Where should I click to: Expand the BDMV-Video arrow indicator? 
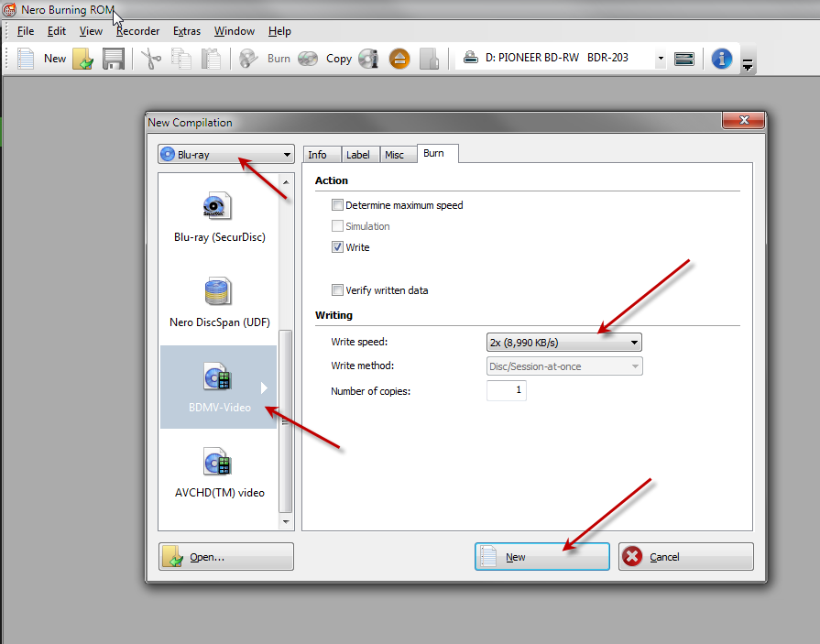(x=264, y=387)
